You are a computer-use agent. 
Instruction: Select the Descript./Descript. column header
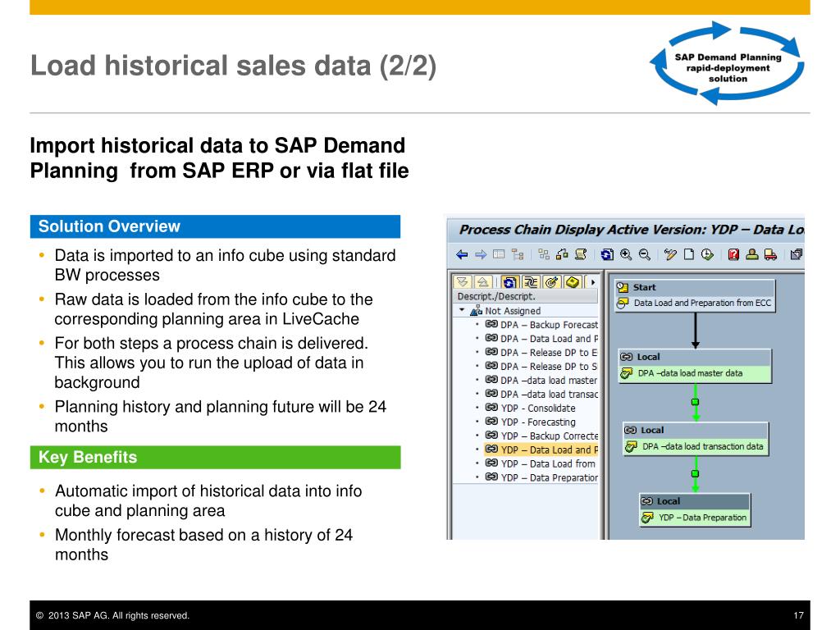pos(525,296)
